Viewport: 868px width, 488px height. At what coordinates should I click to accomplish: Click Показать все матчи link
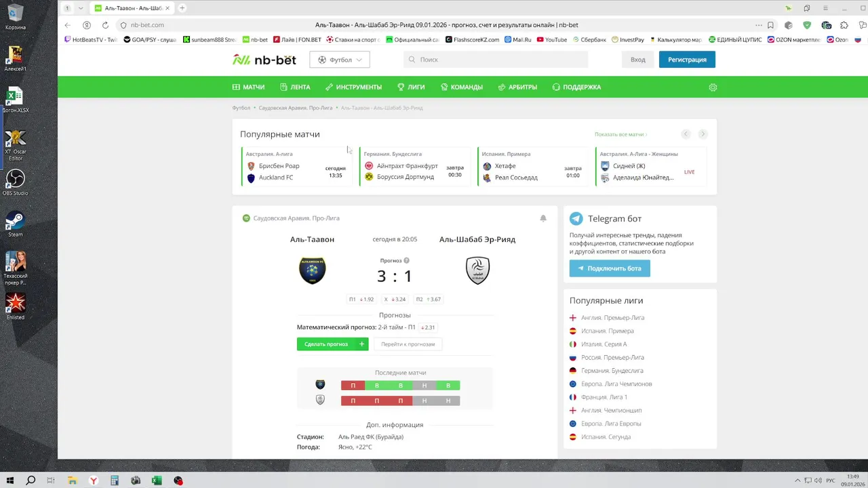pyautogui.click(x=620, y=134)
